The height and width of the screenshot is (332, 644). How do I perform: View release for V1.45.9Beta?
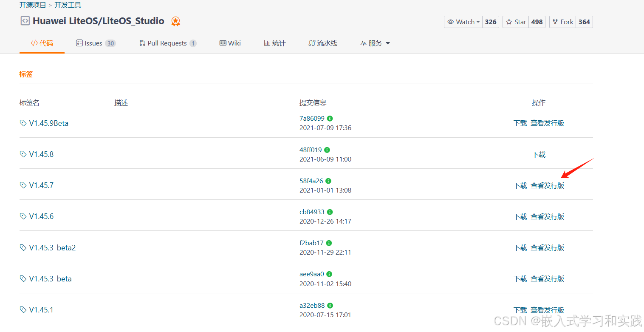(548, 123)
